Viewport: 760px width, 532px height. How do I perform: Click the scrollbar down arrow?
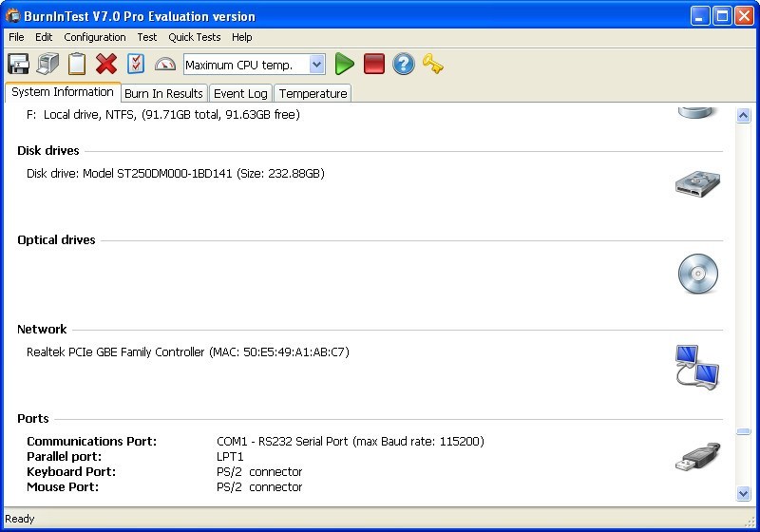[743, 493]
